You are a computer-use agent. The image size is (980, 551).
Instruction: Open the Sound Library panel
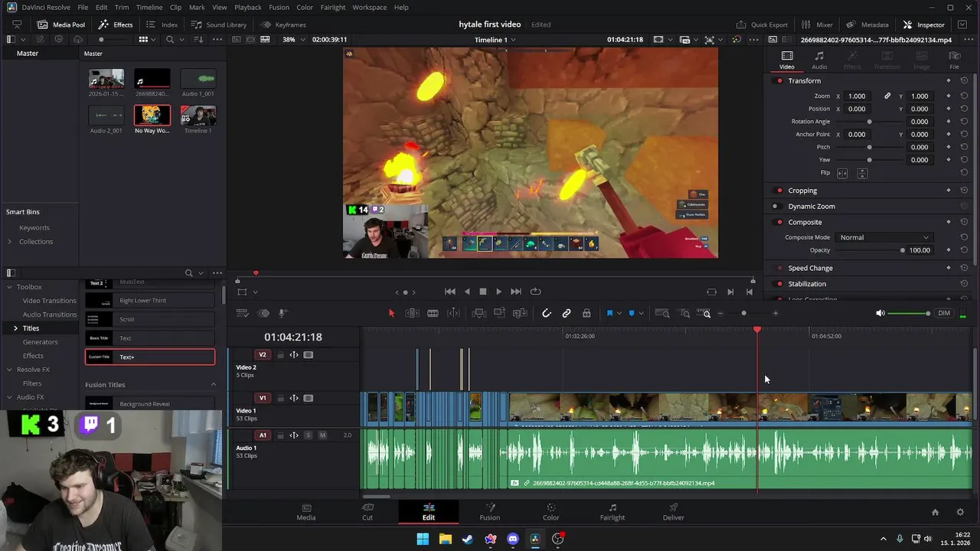[x=219, y=24]
